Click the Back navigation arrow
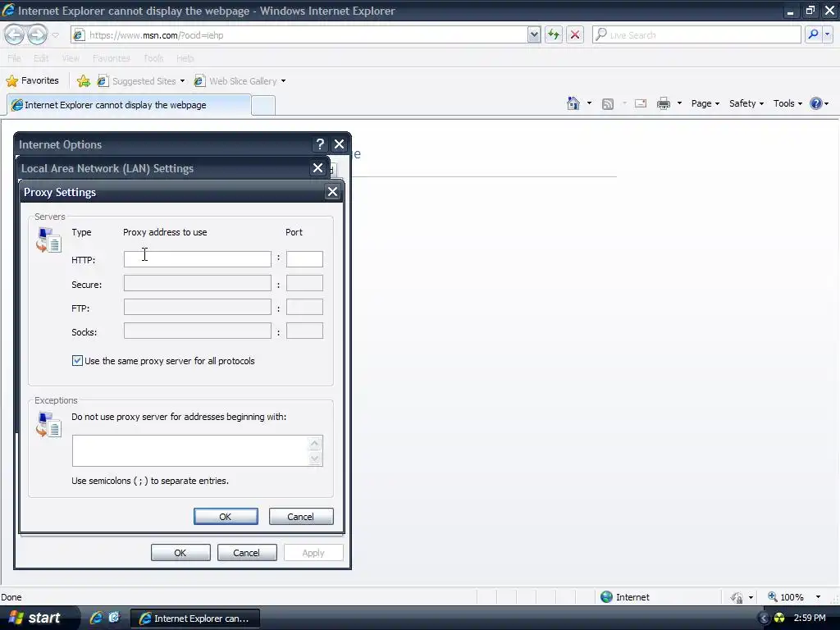The image size is (840, 630). (15, 34)
